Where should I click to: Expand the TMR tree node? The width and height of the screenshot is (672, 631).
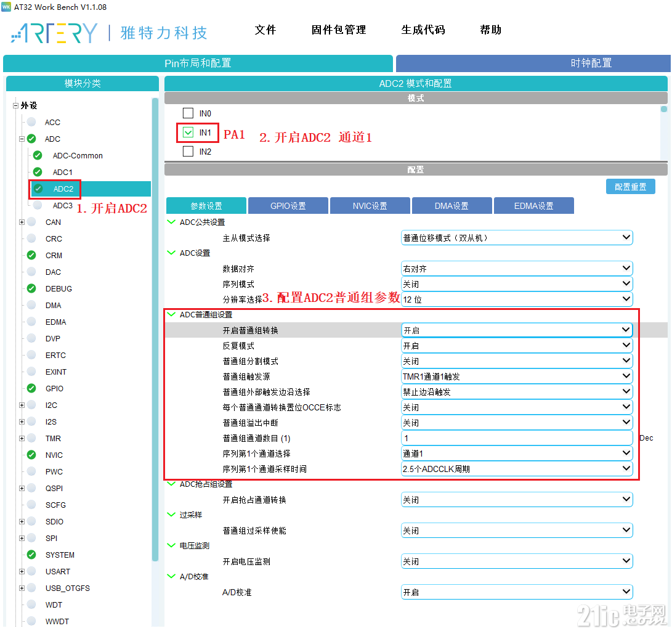tap(22, 438)
